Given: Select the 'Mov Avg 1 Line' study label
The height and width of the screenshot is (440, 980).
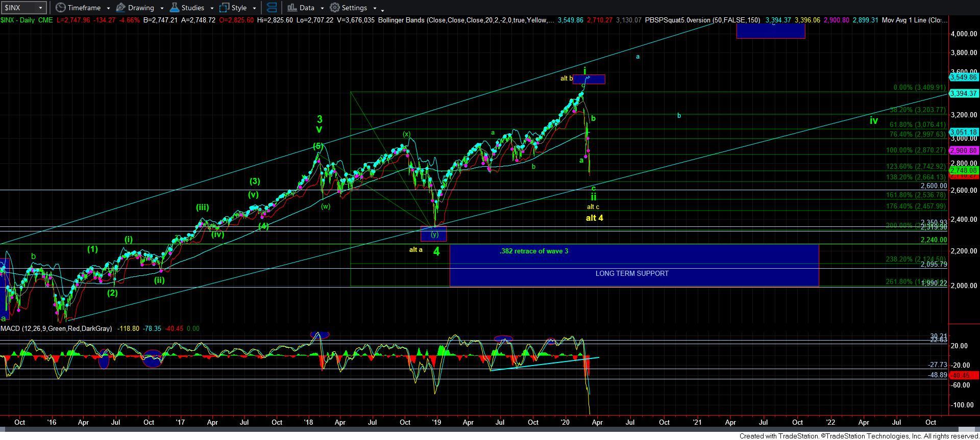Looking at the screenshot, I should click(x=914, y=20).
